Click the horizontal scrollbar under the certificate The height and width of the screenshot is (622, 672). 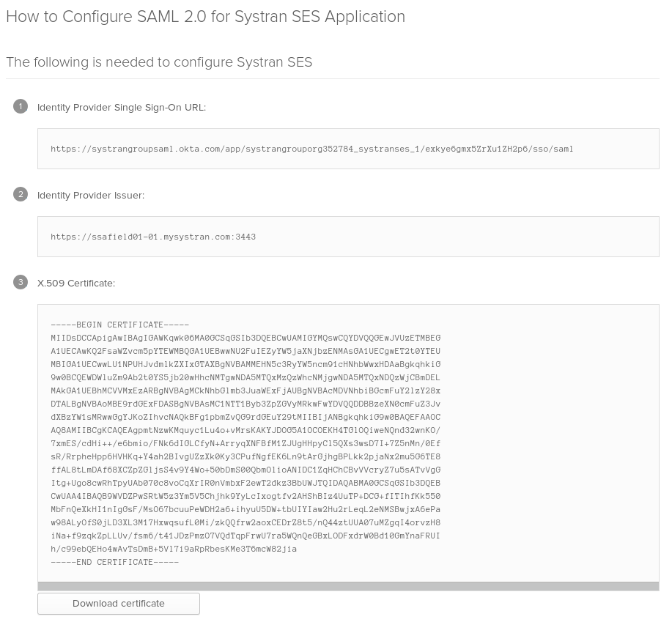coord(348,586)
